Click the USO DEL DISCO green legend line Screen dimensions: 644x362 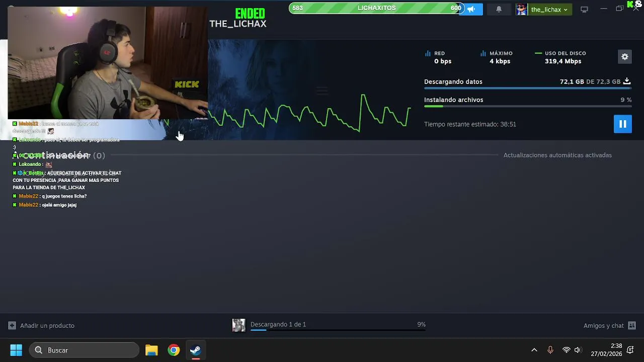(538, 53)
